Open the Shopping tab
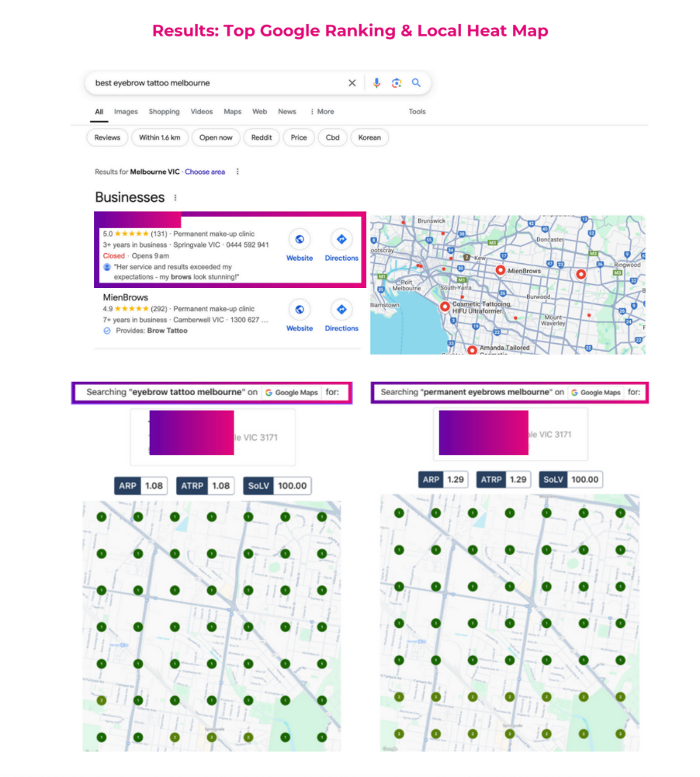 pos(164,112)
